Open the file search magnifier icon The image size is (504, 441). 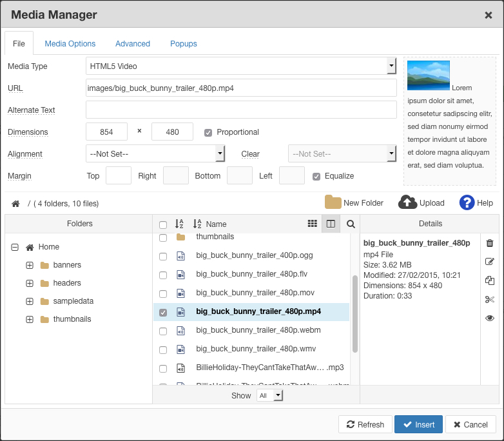pyautogui.click(x=351, y=224)
